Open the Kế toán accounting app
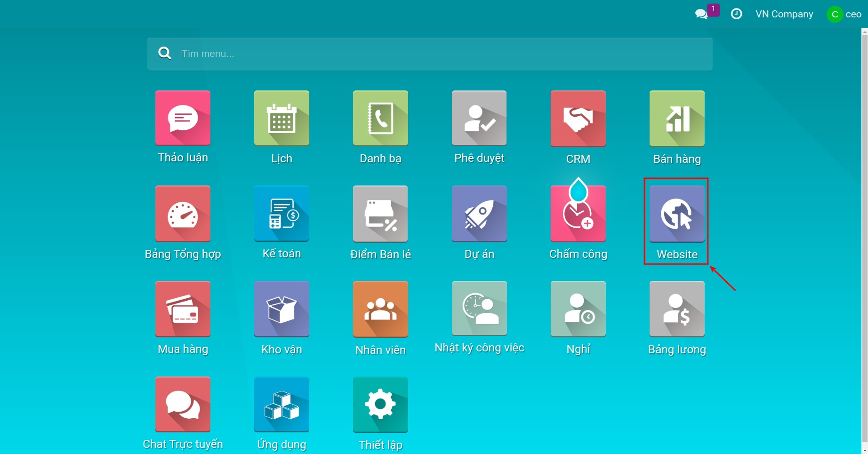The height and width of the screenshot is (454, 868). pos(281,214)
